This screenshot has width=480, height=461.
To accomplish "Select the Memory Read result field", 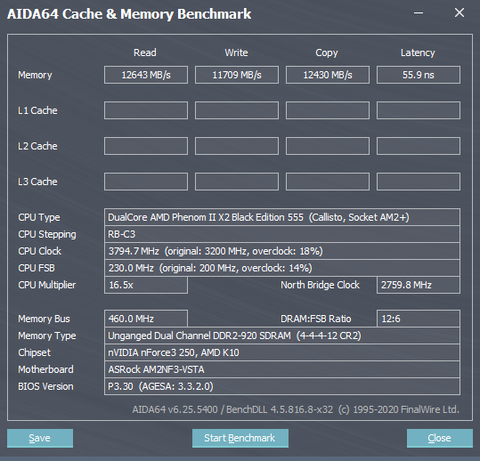I will coord(146,75).
